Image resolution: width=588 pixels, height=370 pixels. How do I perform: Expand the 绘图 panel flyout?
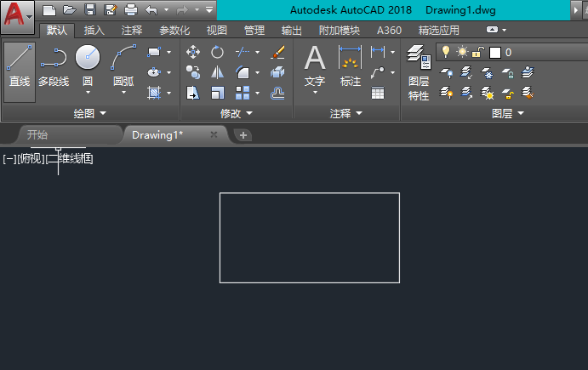tap(90, 113)
